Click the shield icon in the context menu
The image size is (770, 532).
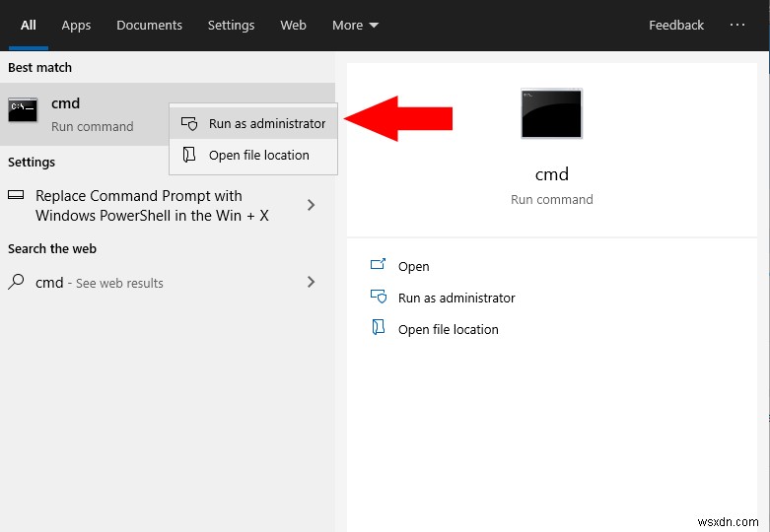coord(189,124)
